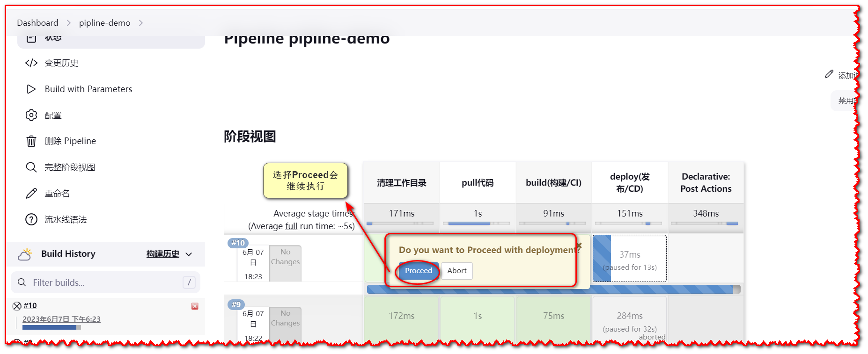The height and width of the screenshot is (354, 868).
Task: Click the 348ms average stage time
Action: pyautogui.click(x=706, y=213)
